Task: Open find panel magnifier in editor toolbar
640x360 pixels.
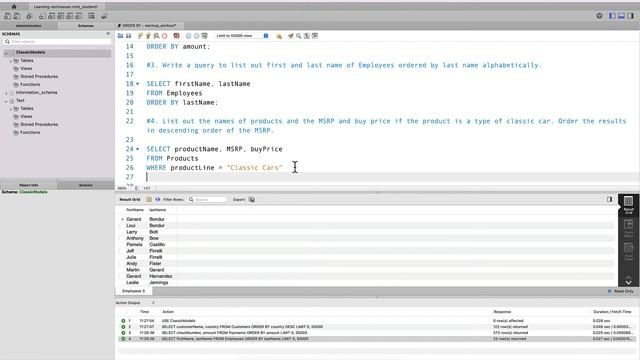Action: click(299, 36)
